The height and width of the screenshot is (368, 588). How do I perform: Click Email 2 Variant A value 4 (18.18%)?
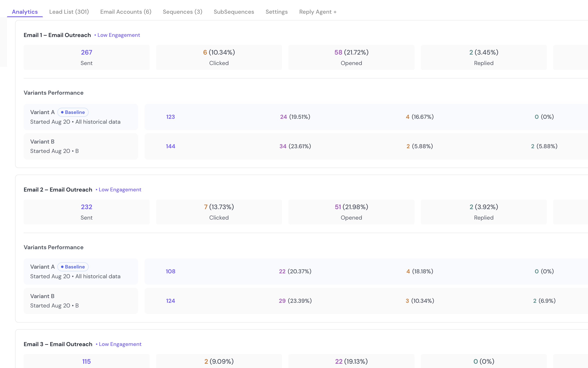(420, 271)
